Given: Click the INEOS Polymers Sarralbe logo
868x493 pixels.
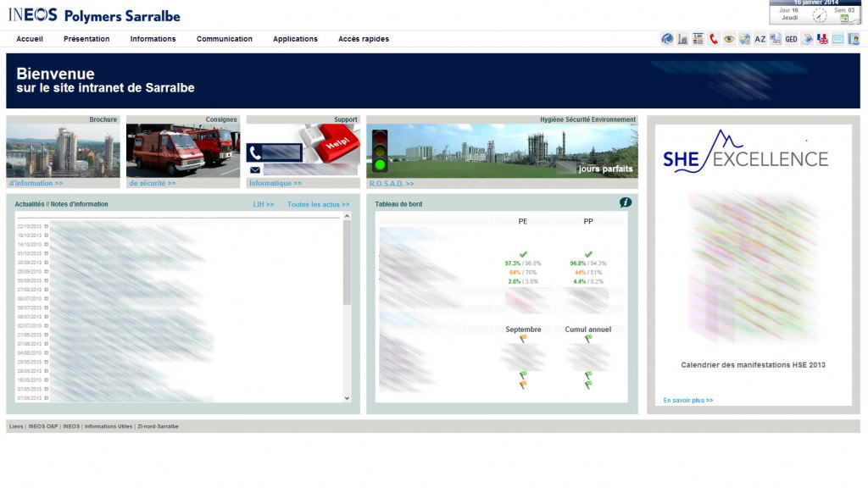Looking at the screenshot, I should (94, 15).
